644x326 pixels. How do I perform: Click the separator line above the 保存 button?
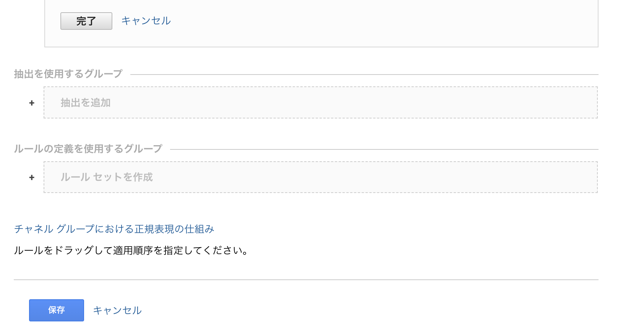pos(306,280)
